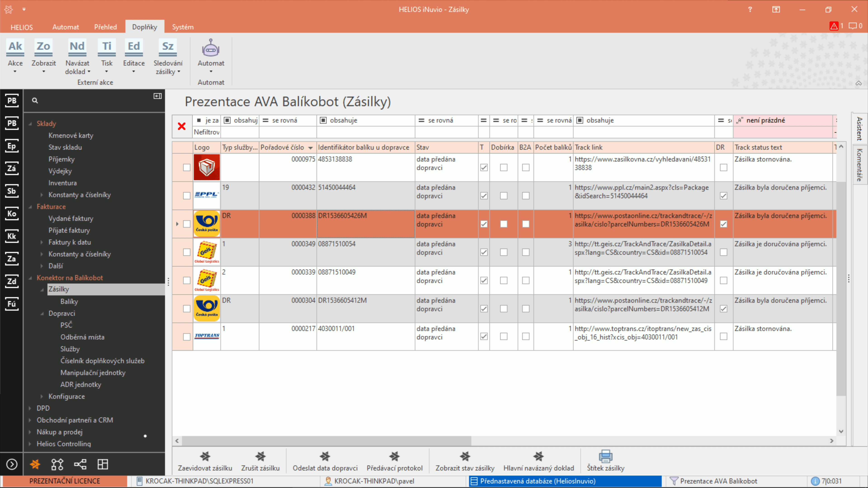Collapse the navigation panel with pin icon
The width and height of the screenshot is (868, 488).
[x=157, y=96]
